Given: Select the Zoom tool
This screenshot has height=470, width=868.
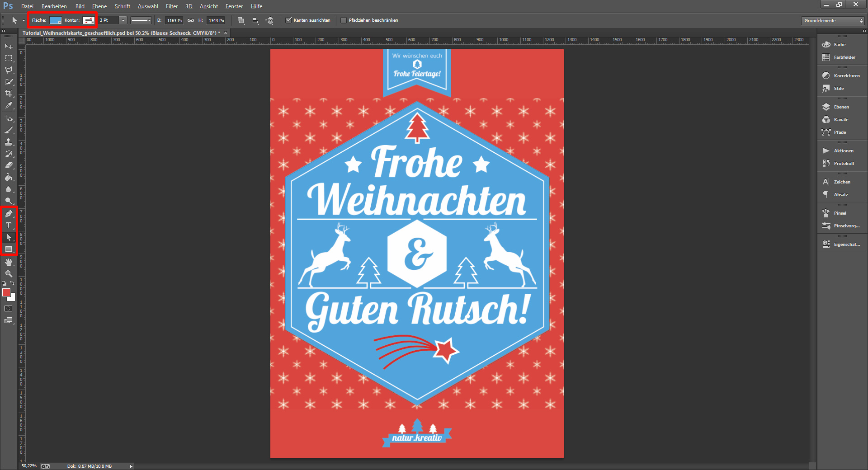Looking at the screenshot, I should [x=8, y=274].
